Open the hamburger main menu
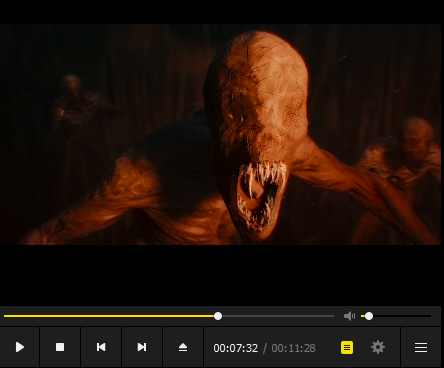This screenshot has height=368, width=444. [421, 348]
